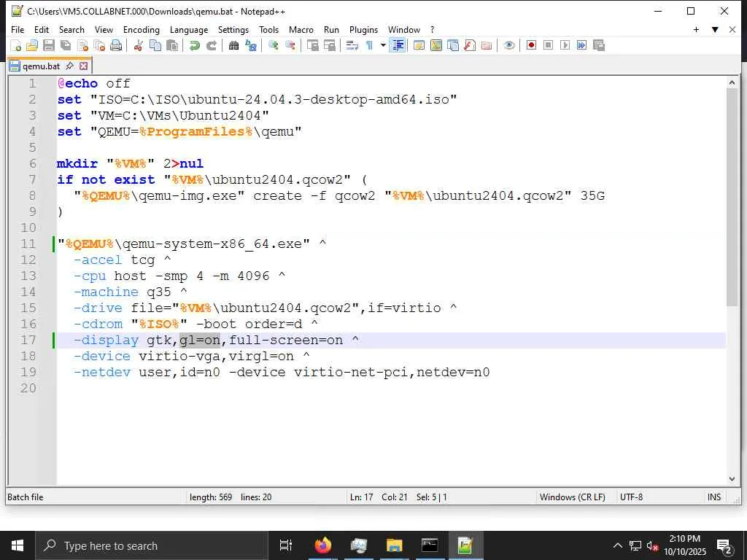Click the Print toolbar icon
747x560 pixels.
[x=116, y=45]
